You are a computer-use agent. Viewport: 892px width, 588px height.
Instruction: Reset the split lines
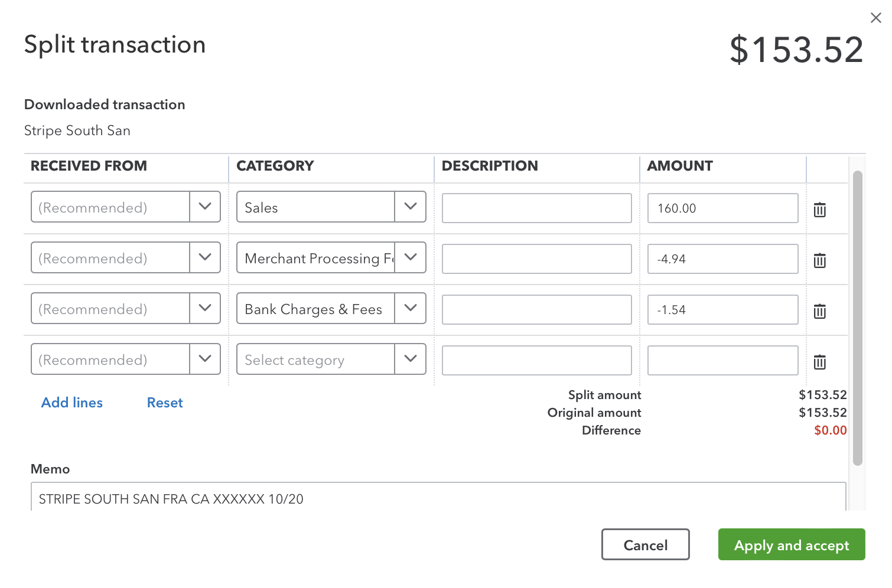click(165, 403)
